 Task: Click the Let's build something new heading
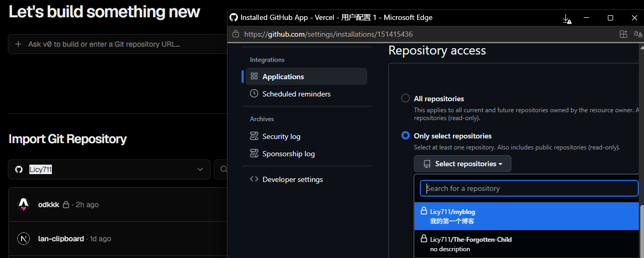(104, 12)
